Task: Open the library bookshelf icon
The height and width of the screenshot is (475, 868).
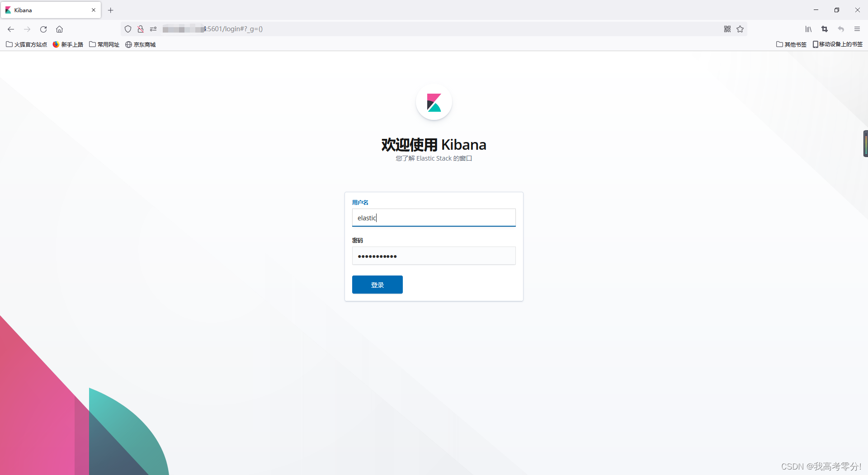Action: coord(808,29)
